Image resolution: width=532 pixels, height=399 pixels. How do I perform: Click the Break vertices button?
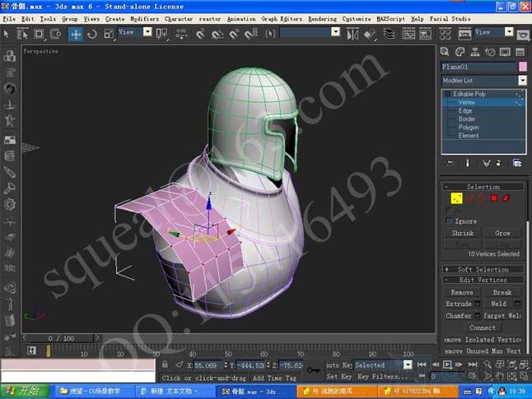pyautogui.click(x=502, y=292)
